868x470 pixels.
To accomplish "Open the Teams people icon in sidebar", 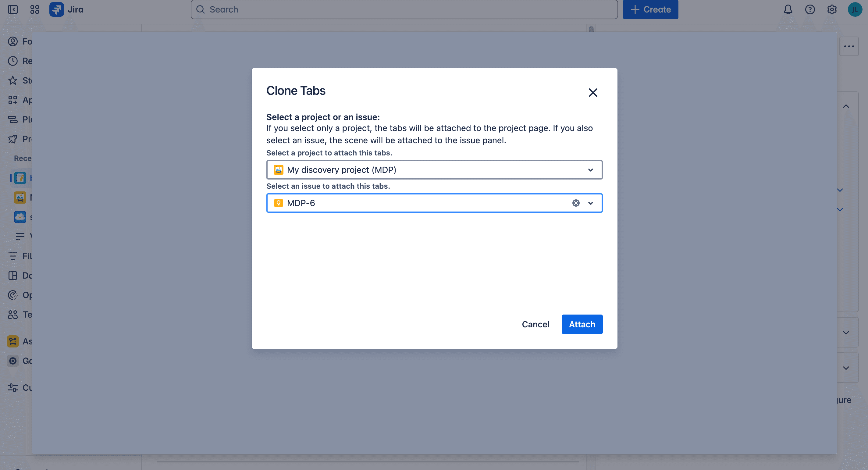I will point(13,314).
